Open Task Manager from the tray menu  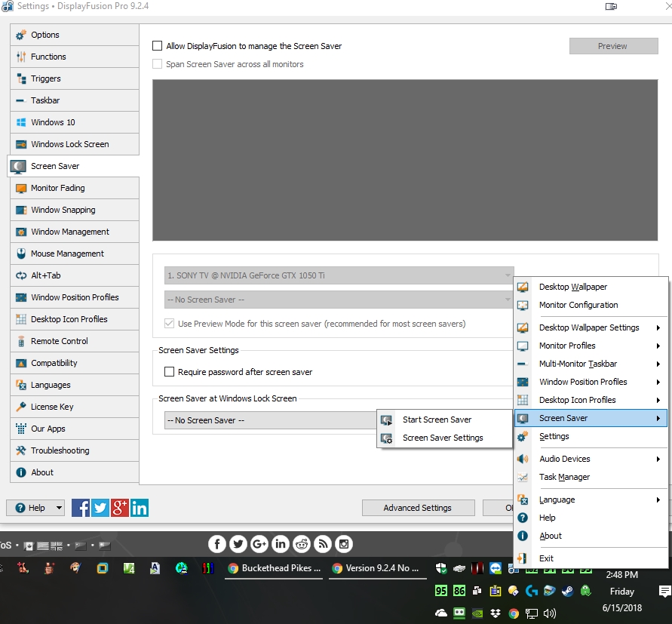click(564, 477)
